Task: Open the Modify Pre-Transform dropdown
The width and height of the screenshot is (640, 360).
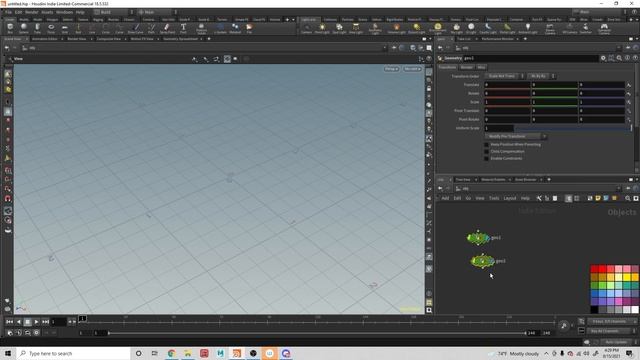Action: pos(516,136)
